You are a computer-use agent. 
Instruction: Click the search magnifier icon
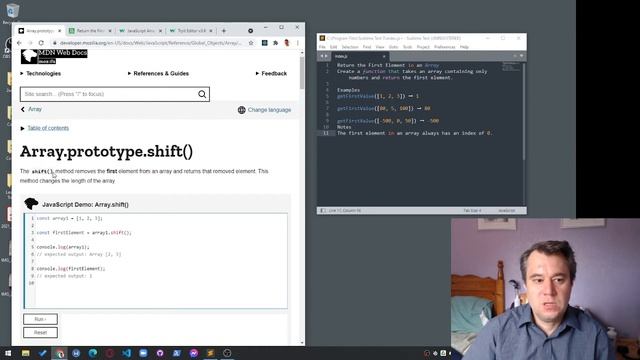[202, 94]
